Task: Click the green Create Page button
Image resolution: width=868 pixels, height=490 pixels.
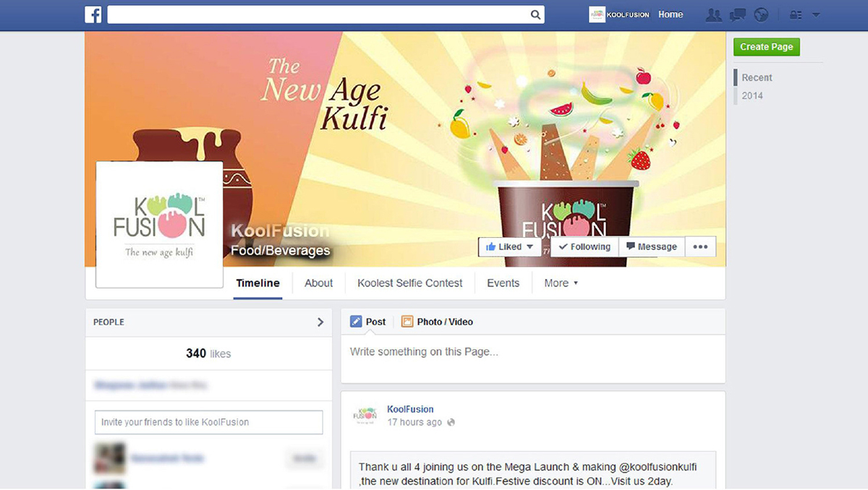Action: (x=767, y=47)
